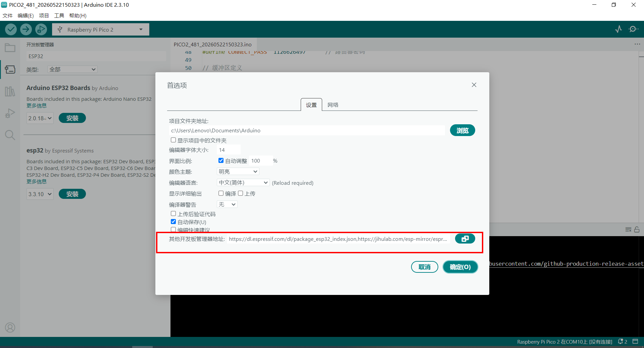
Task: Open Raspberry Pi Pico 2 board selector dropdown
Action: [x=101, y=30]
